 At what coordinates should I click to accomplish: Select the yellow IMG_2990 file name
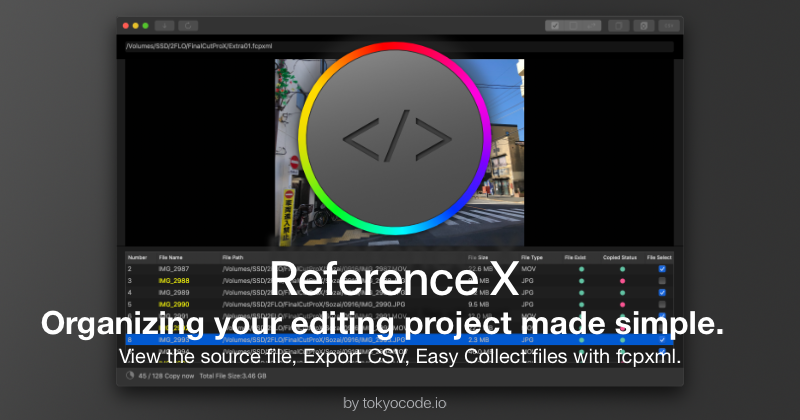pos(173,304)
